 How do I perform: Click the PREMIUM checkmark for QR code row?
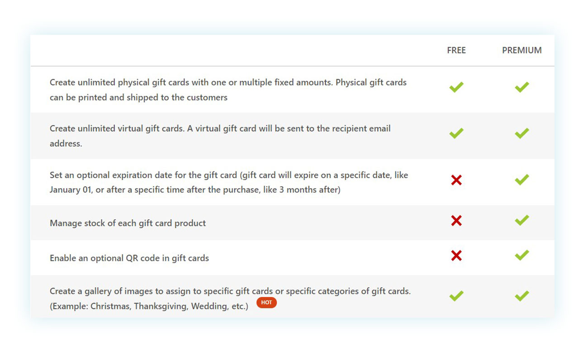522,255
